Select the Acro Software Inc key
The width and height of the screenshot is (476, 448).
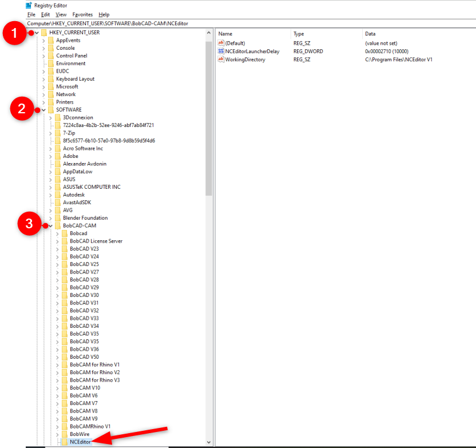(83, 148)
